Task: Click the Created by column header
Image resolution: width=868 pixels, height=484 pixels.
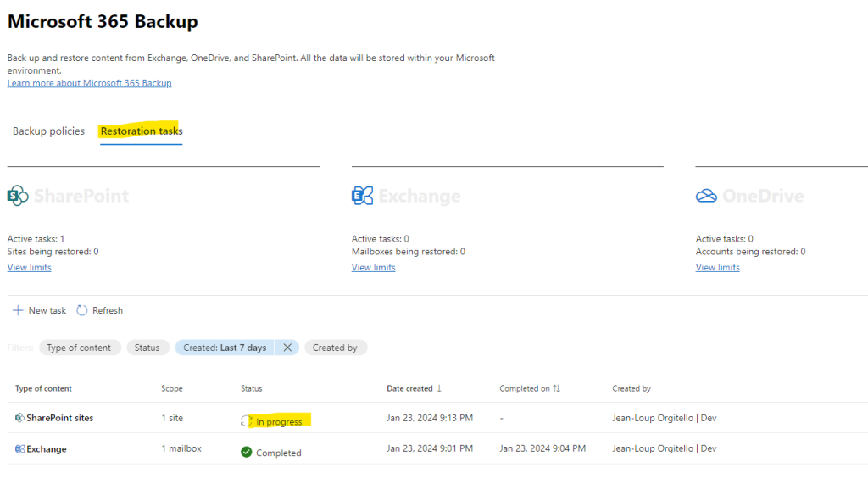Action: (x=631, y=388)
